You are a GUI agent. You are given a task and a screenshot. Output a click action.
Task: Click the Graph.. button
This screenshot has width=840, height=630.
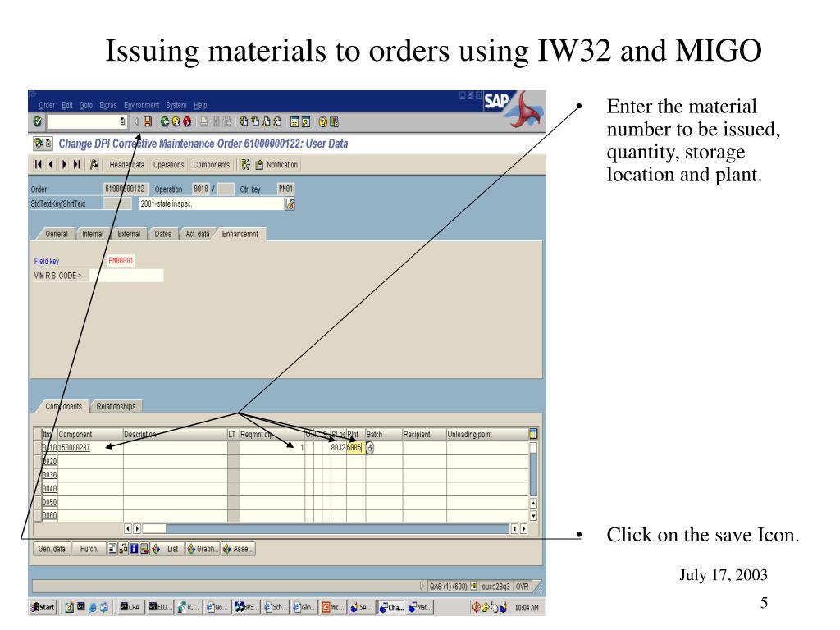click(203, 549)
